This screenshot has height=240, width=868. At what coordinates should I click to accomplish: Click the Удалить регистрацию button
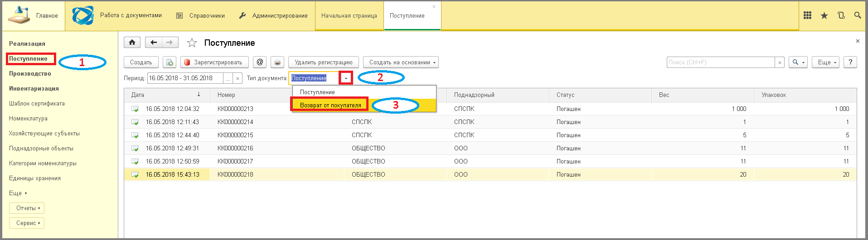pyautogui.click(x=323, y=62)
